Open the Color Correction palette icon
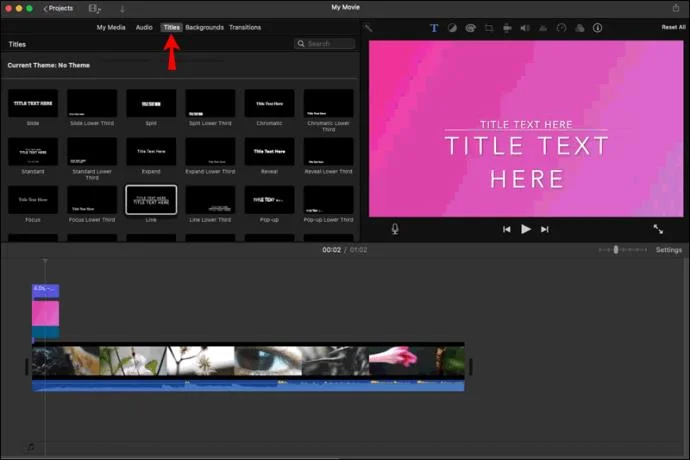 coord(470,28)
